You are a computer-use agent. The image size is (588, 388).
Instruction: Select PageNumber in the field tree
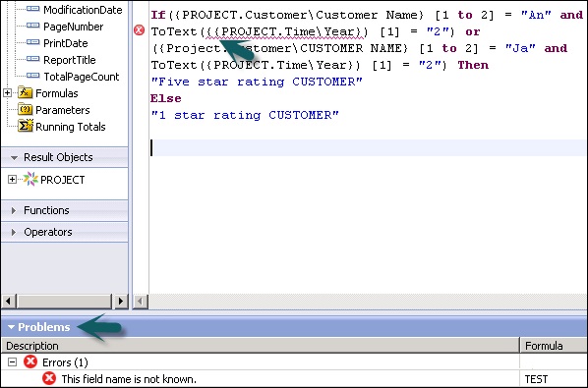(x=74, y=27)
